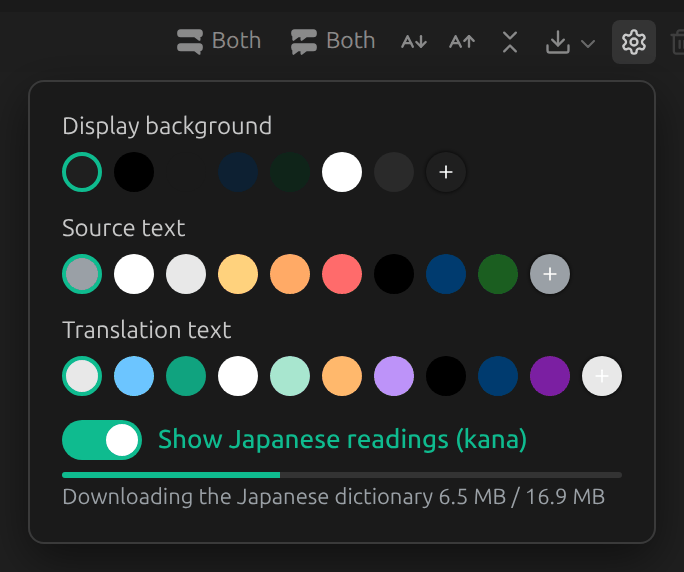Expand the chevron next to download icon
Screen dimensions: 684x572
tap(588, 44)
